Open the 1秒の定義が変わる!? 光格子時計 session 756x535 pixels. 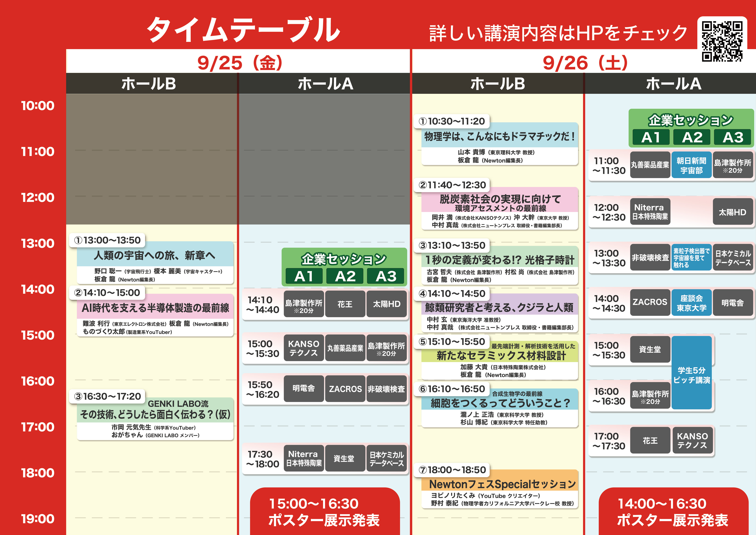click(500, 266)
